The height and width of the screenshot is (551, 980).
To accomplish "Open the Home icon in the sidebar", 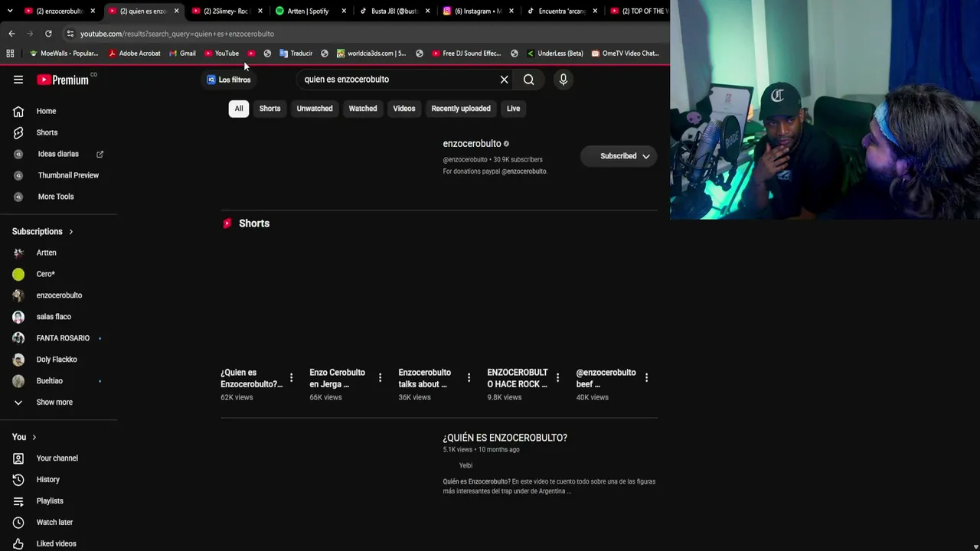I will pos(18,111).
